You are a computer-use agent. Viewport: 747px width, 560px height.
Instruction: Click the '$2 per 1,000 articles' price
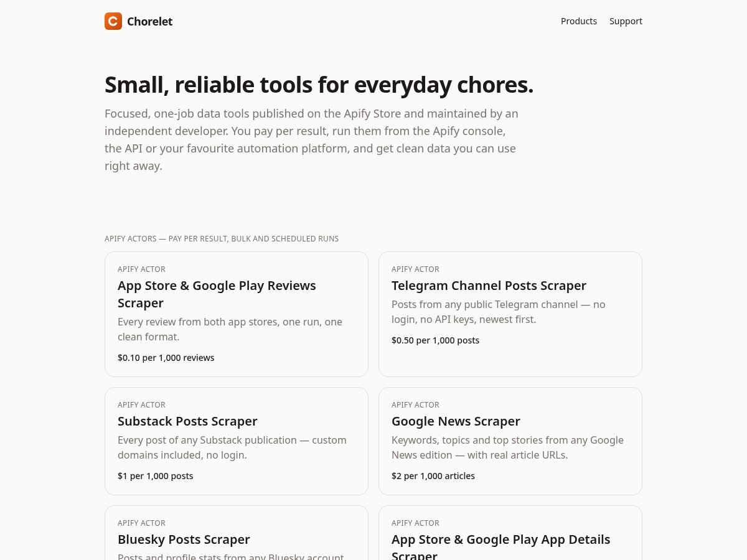(433, 476)
